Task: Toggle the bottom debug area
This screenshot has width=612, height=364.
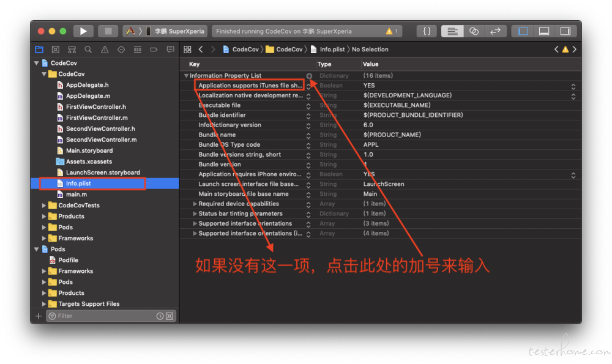Action: [x=544, y=31]
